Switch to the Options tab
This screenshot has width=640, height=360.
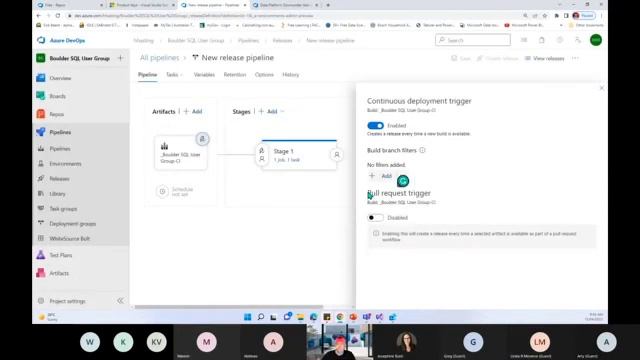pos(264,75)
